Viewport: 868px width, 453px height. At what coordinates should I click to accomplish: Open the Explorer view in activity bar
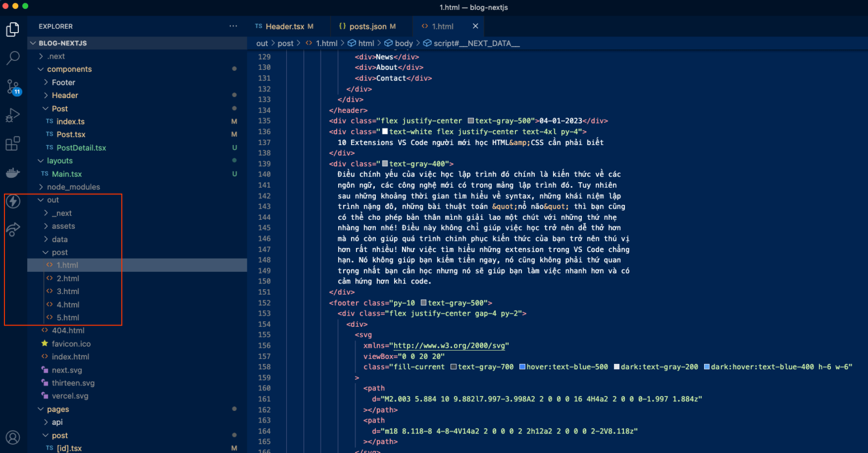(x=13, y=29)
